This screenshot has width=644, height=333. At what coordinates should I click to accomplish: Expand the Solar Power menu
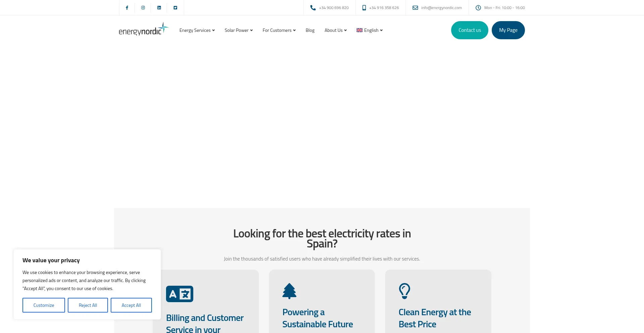pyautogui.click(x=238, y=30)
